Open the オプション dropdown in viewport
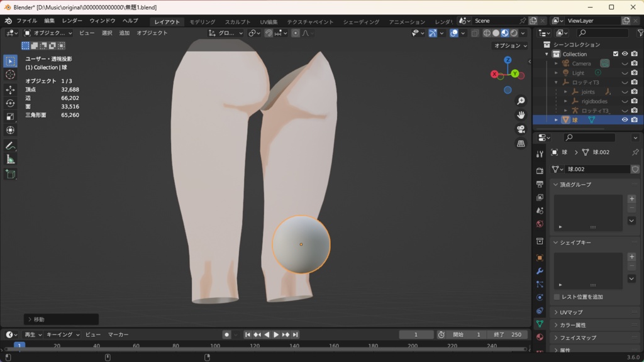 point(511,45)
